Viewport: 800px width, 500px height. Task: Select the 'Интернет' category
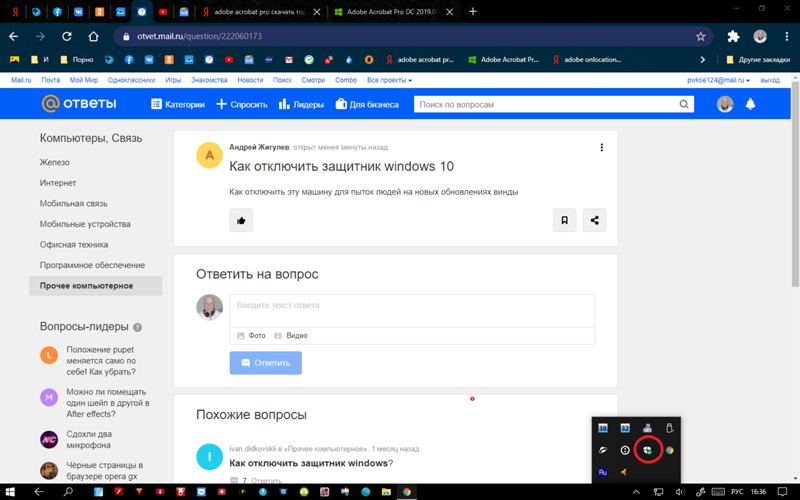coord(58,183)
